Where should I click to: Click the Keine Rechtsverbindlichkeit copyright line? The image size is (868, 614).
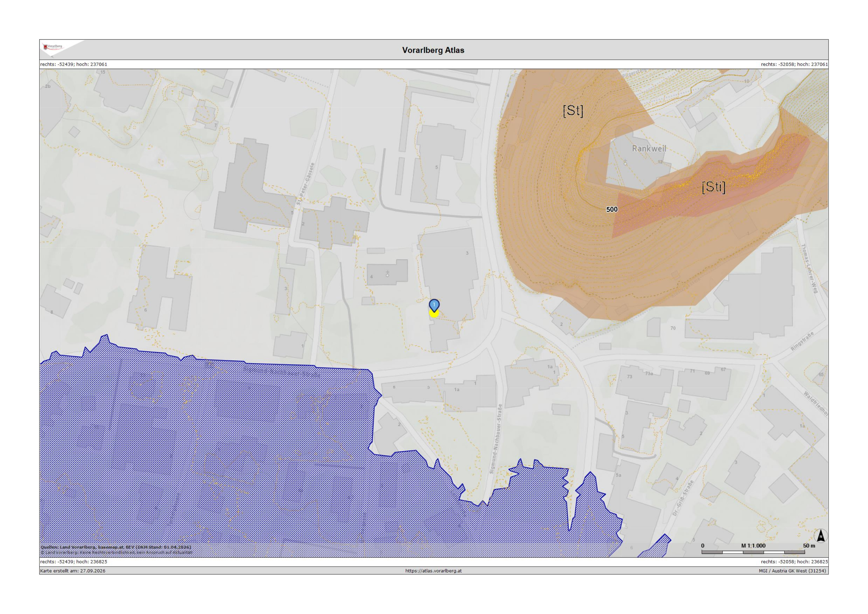[x=117, y=552]
